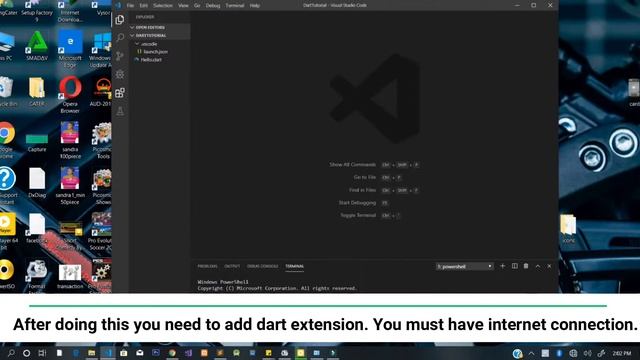
Task: Split the terminal panel
Action: click(x=514, y=266)
